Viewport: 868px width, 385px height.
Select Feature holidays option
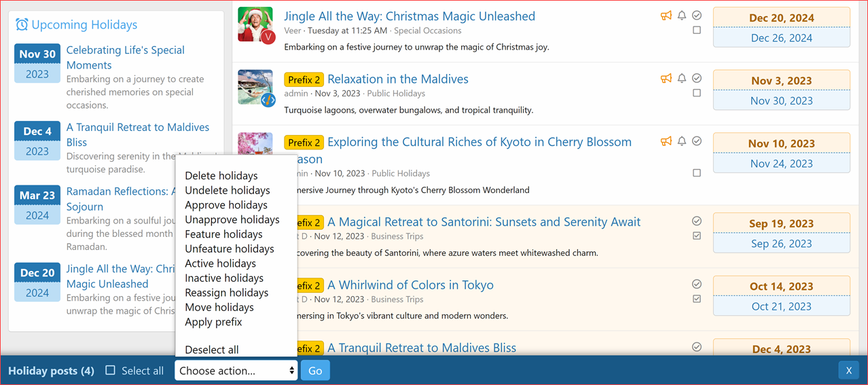(223, 234)
